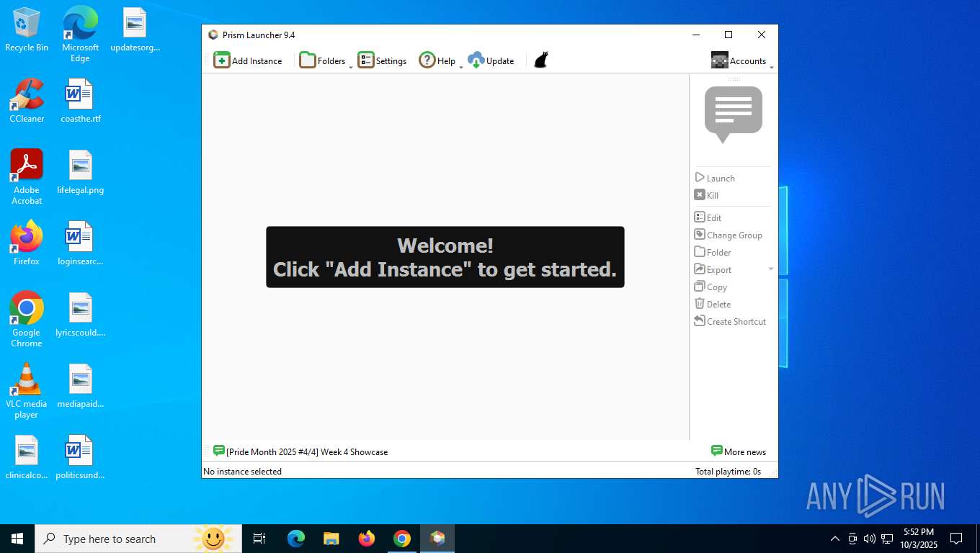Open Edge from the taskbar
The width and height of the screenshot is (980, 553).
[295, 539]
